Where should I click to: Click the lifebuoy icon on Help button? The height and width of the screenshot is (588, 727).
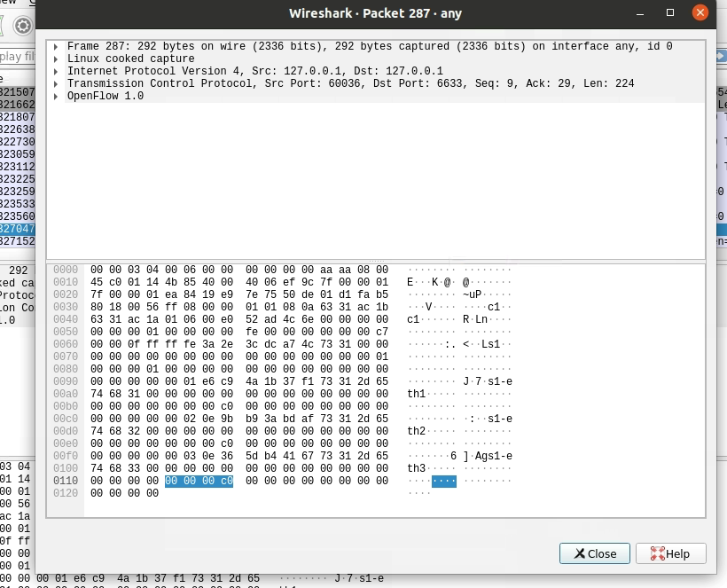658,553
